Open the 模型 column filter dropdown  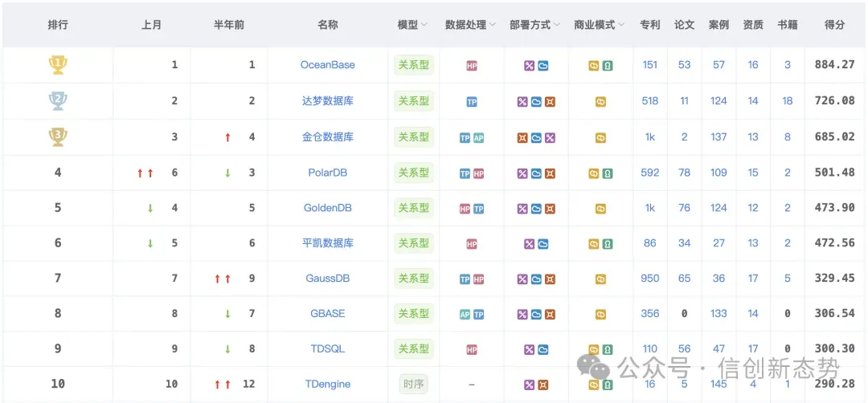424,25
